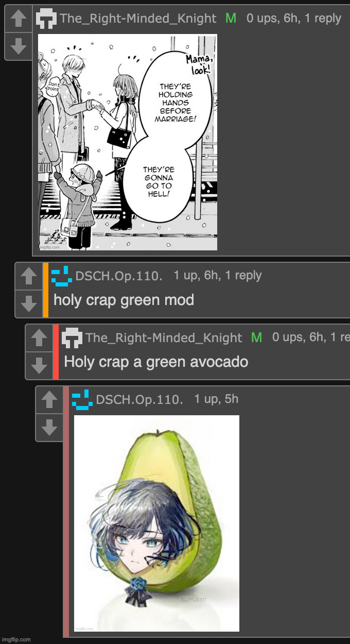This screenshot has height=644, width=350.
Task: Open The_Right-Minded_Knight profile in top comment
Action: pos(138,19)
